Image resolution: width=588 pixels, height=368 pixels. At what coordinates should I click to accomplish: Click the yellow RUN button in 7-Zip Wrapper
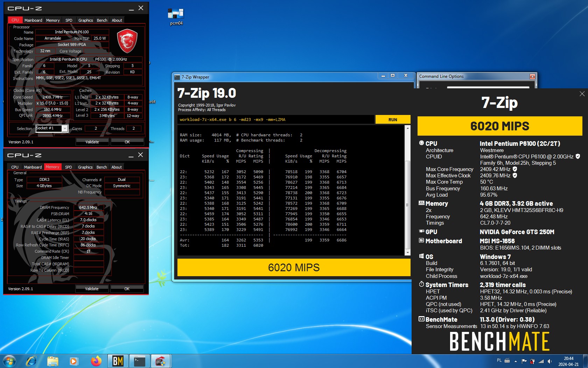393,120
